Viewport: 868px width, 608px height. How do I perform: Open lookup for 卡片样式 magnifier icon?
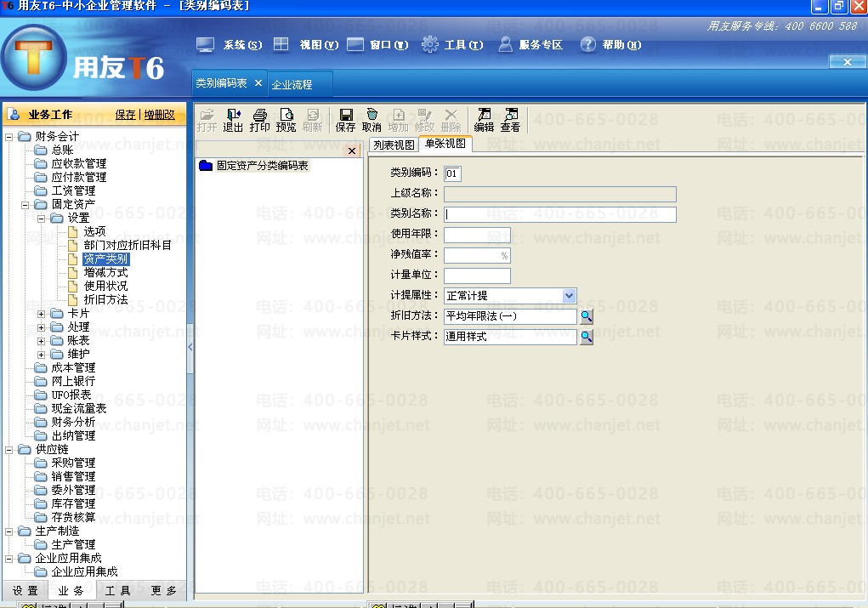(587, 336)
